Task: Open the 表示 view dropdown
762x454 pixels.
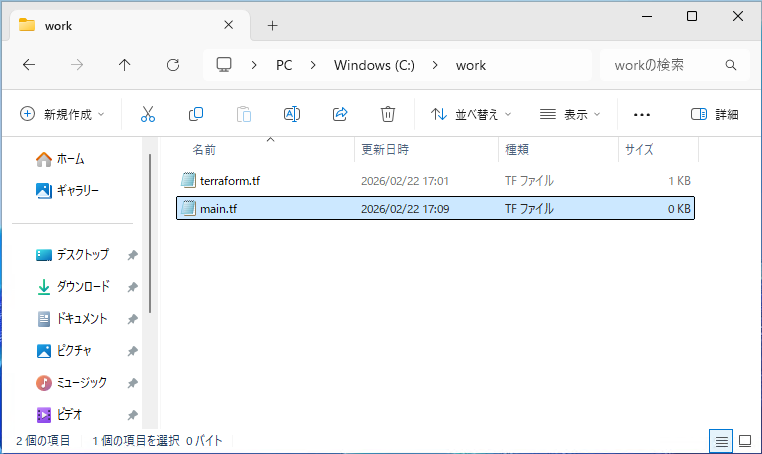Action: point(570,114)
